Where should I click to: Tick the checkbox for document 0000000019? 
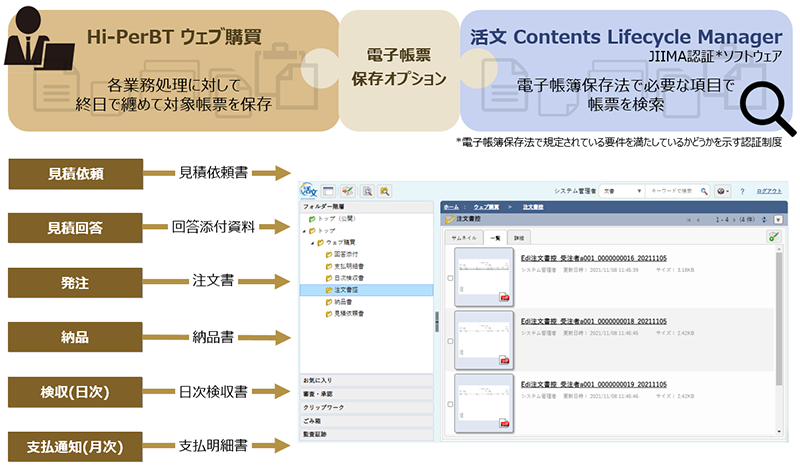click(450, 405)
